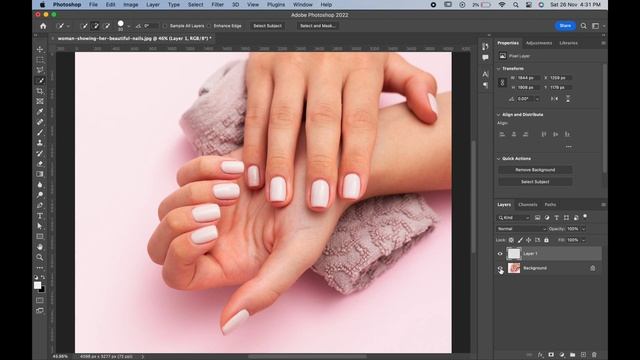Click the Select and Mask button

point(318,26)
